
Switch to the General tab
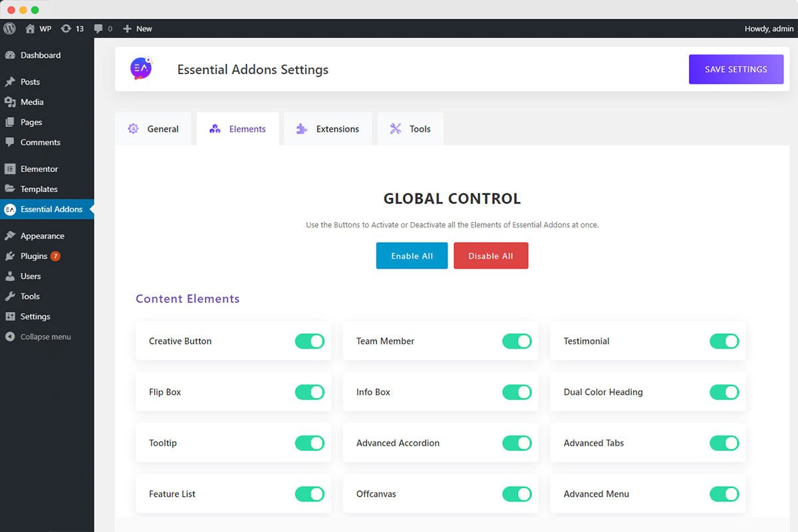pos(154,129)
